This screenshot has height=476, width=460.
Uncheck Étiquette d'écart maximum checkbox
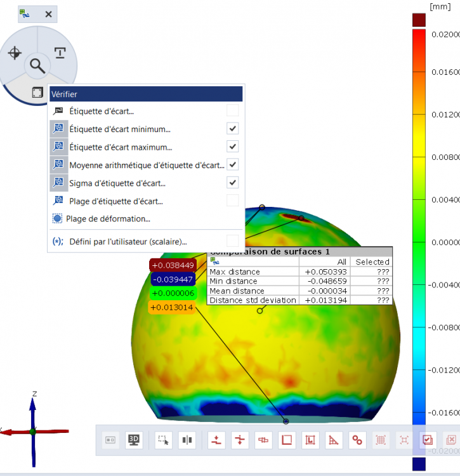(x=233, y=147)
